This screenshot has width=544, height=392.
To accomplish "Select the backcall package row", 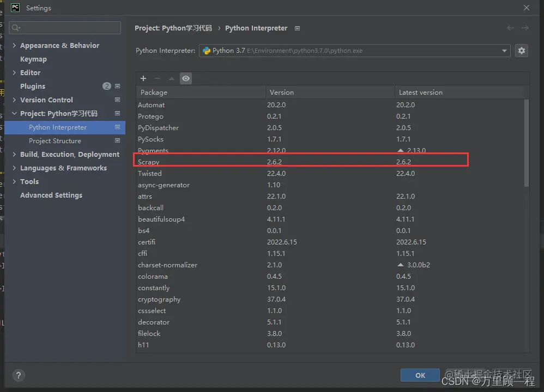I will pos(330,207).
